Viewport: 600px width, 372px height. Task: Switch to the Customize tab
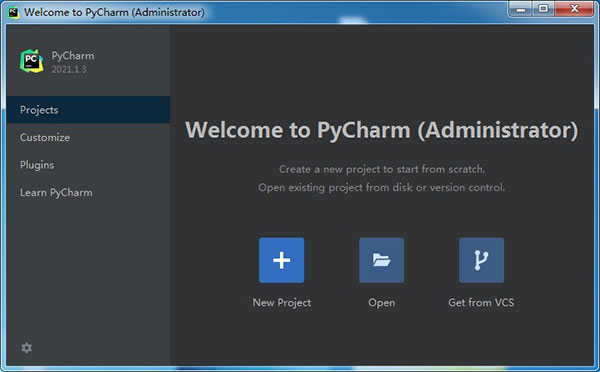point(88,137)
